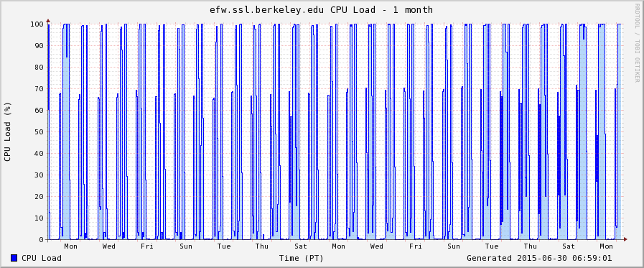
Task: Click the graph title 'efw.ssl.berkeley.edu CPU Load - 1 month'
Action: tap(321, 9)
